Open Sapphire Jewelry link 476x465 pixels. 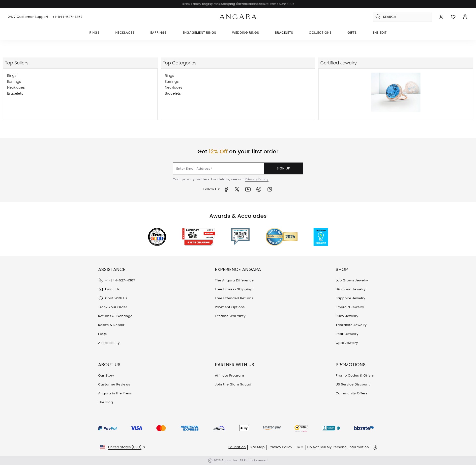(350, 298)
